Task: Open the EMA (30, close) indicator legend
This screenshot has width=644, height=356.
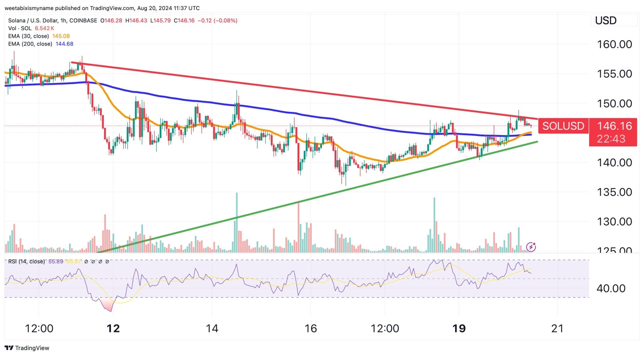Action: click(28, 36)
